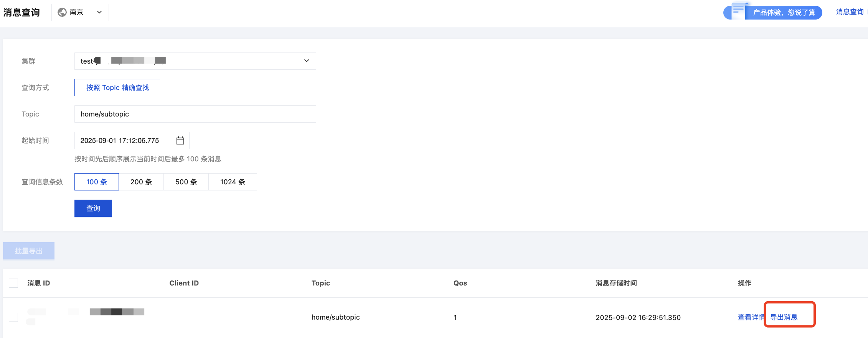Select the 200 条 option
The image size is (868, 338).
coord(141,182)
